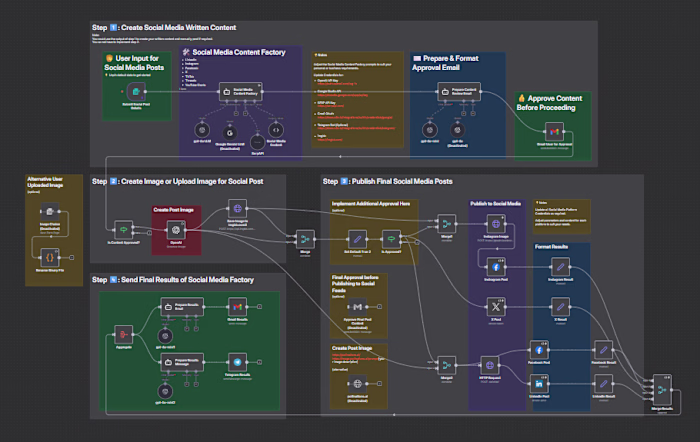This screenshot has height=442, width=700.
Task: Click the add connector after Telegram Results node
Action: [x=259, y=362]
